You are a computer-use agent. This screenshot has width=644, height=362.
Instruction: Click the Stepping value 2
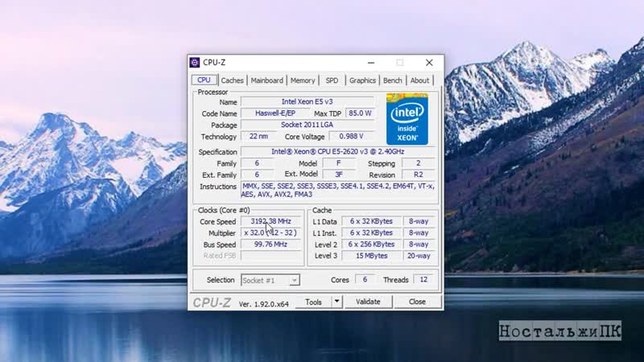click(418, 163)
